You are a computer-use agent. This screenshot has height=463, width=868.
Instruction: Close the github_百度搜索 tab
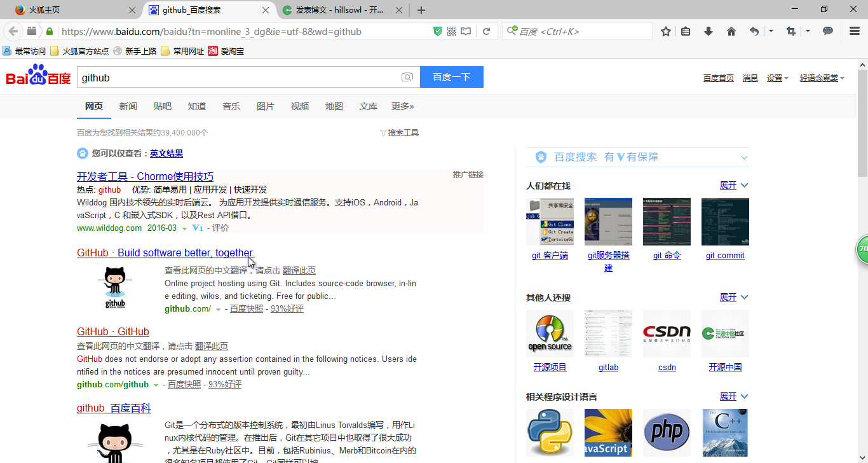click(x=266, y=10)
